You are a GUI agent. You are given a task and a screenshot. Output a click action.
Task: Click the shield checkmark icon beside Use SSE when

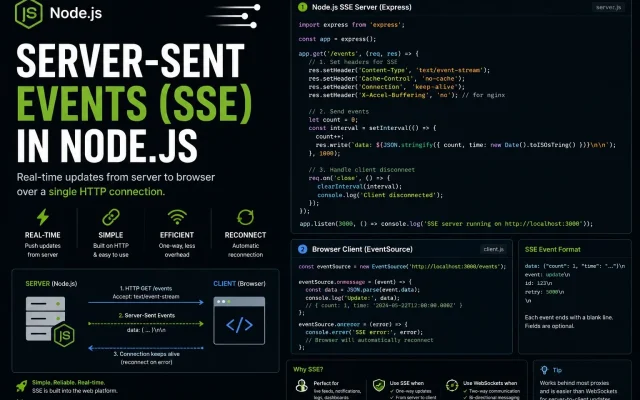(x=379, y=385)
